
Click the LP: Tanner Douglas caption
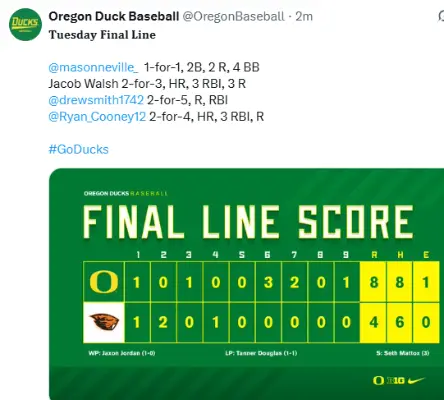pos(261,353)
